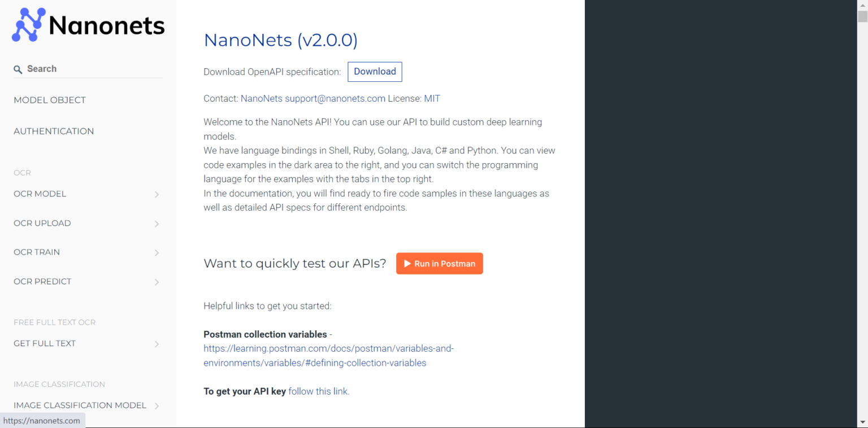This screenshot has height=428, width=868.
Task: Expand the OCR UPLOAD section chevron
Action: [157, 224]
